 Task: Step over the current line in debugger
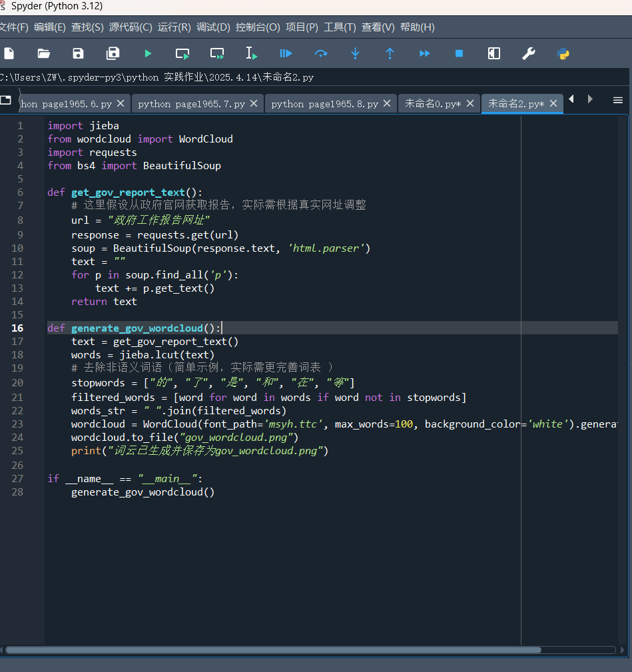(x=321, y=53)
